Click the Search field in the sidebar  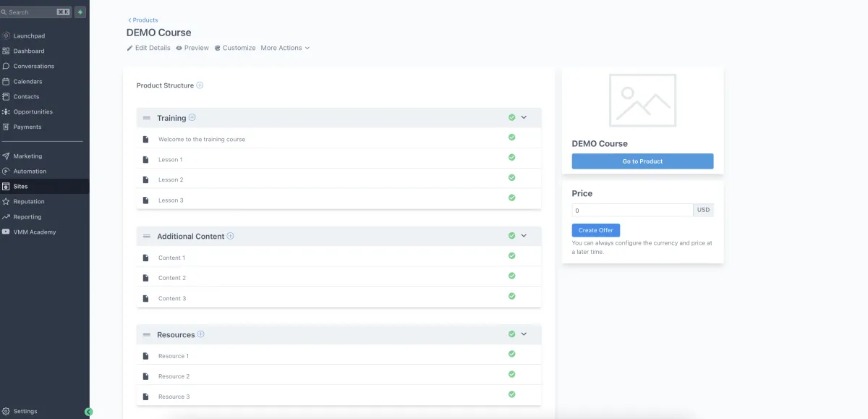36,12
